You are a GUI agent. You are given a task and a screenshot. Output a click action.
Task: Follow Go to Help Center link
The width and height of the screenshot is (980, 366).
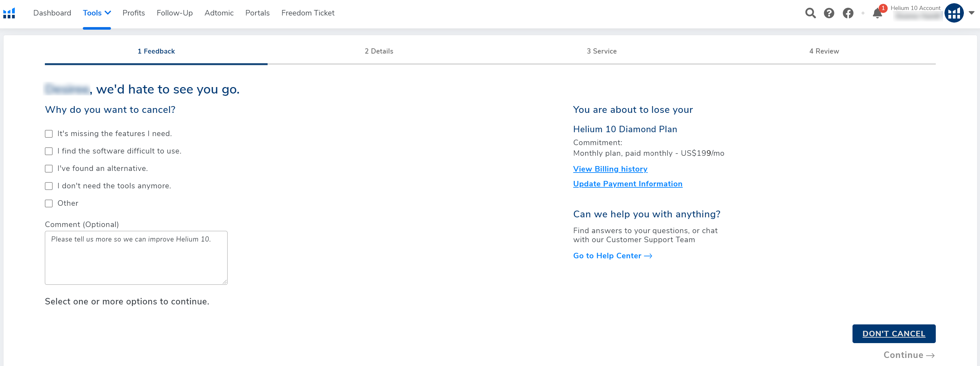[x=613, y=256]
